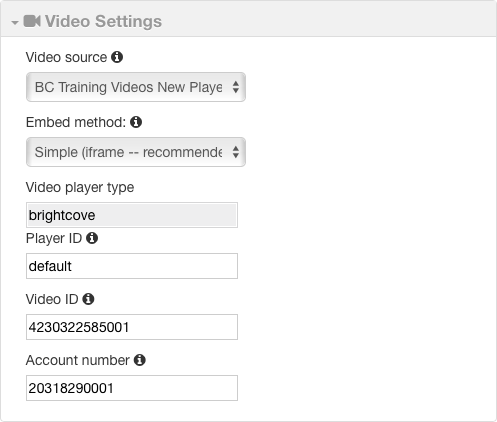The width and height of the screenshot is (497, 422).
Task: Click the arrows on BC Training Videos select
Action: [x=236, y=87]
